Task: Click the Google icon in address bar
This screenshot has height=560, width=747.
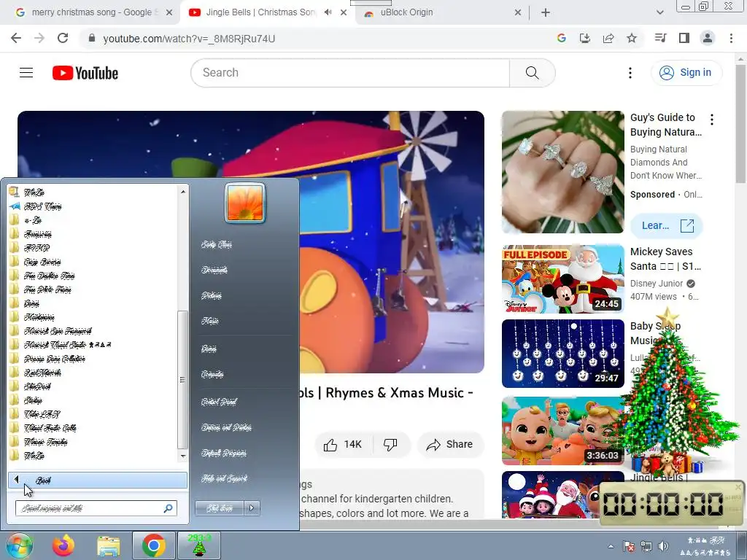Action: coord(562,38)
